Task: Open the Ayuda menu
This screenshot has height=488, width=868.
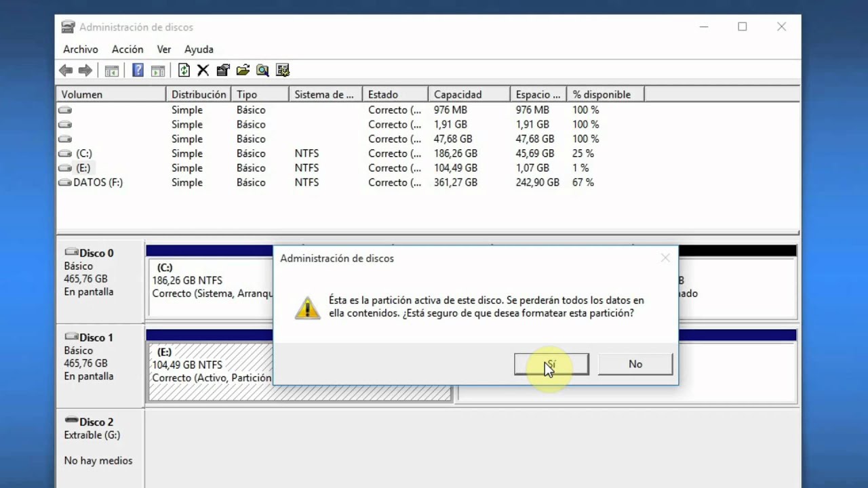Action: [199, 49]
